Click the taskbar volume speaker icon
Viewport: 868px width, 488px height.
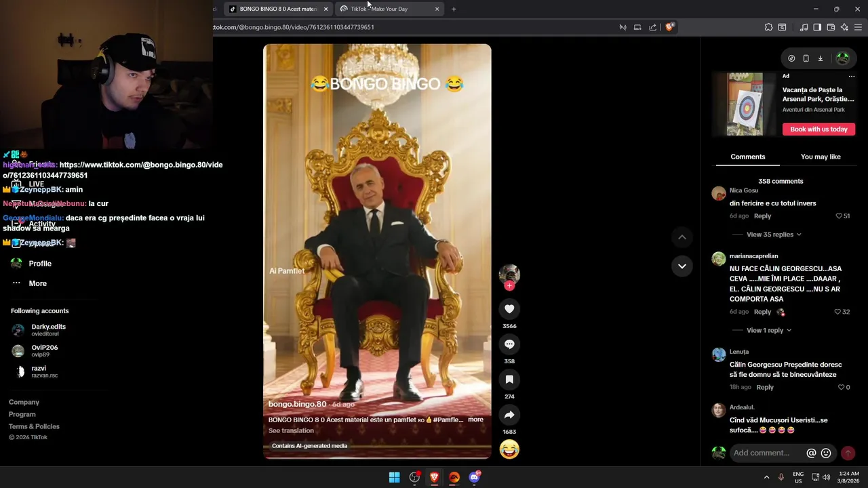click(x=827, y=477)
